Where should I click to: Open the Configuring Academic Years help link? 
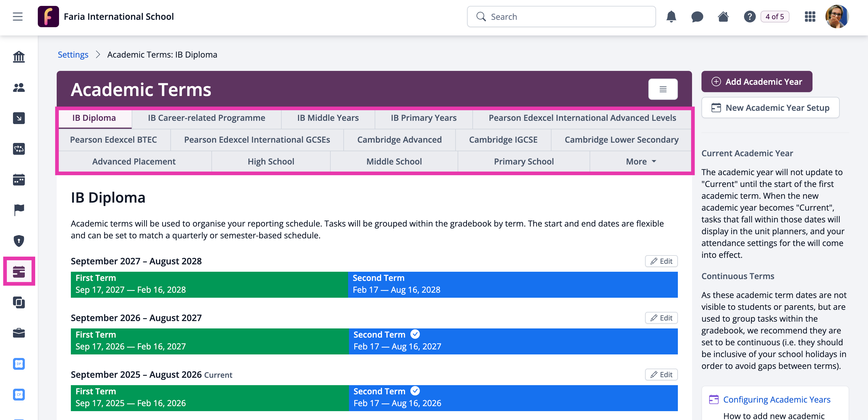(777, 399)
